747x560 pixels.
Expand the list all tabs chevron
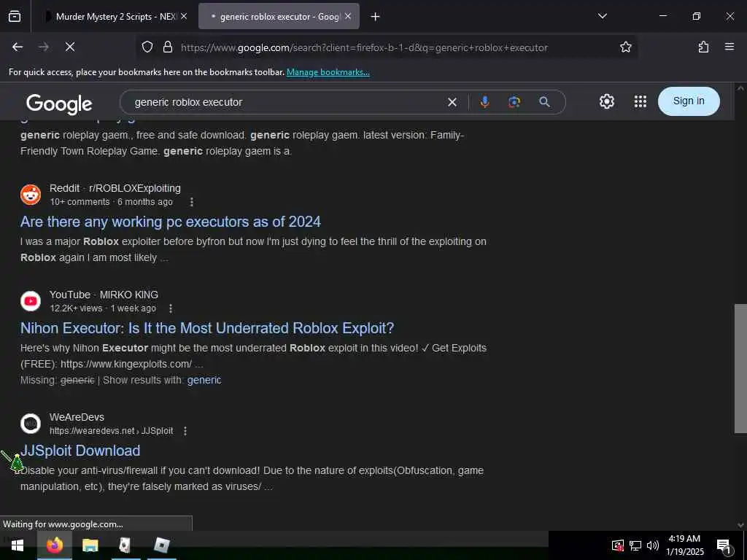pos(602,16)
